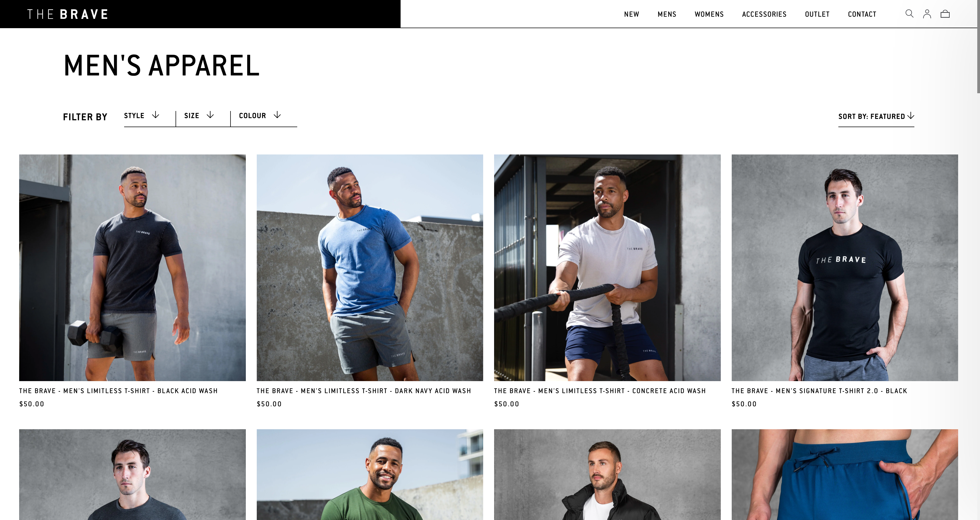Open the Black Acid Wash T-shirt link
The width and height of the screenshot is (980, 520).
(x=118, y=391)
